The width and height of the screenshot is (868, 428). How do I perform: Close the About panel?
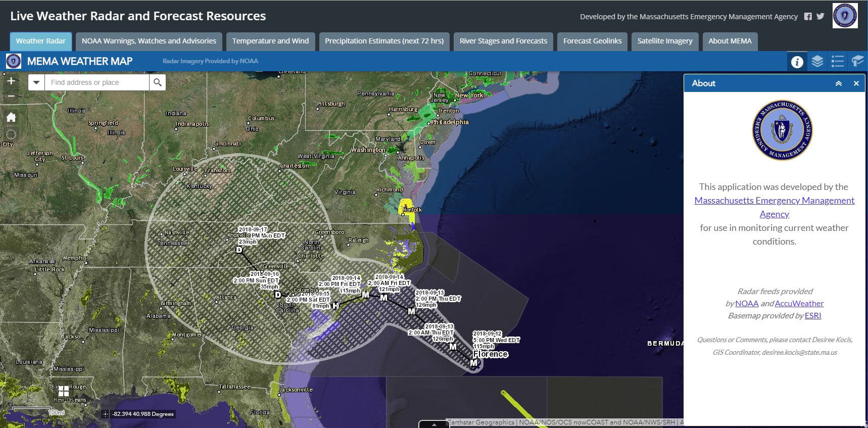click(x=856, y=83)
